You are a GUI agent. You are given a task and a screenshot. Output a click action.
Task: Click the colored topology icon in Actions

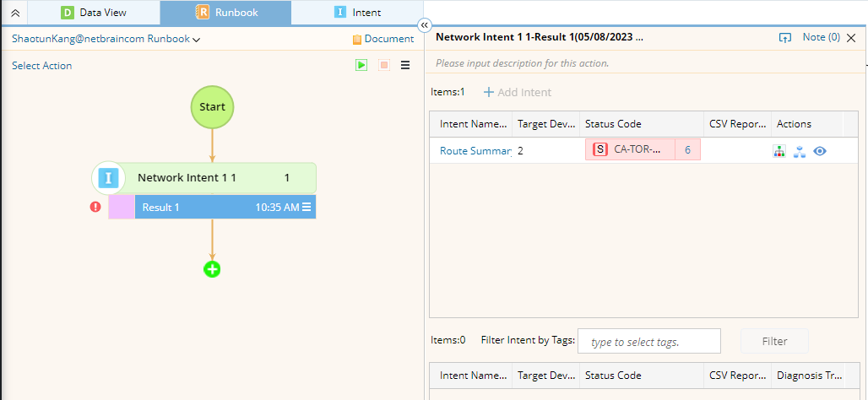779,150
